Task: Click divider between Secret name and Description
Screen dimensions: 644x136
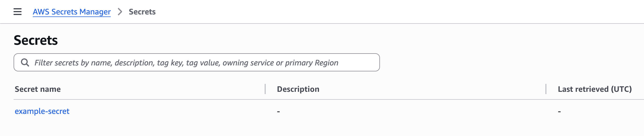Action: tap(265, 89)
